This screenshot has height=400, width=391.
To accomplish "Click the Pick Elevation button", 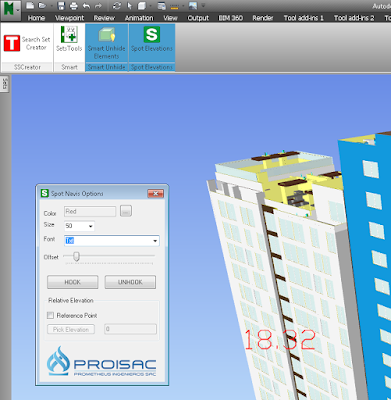I will click(x=71, y=329).
